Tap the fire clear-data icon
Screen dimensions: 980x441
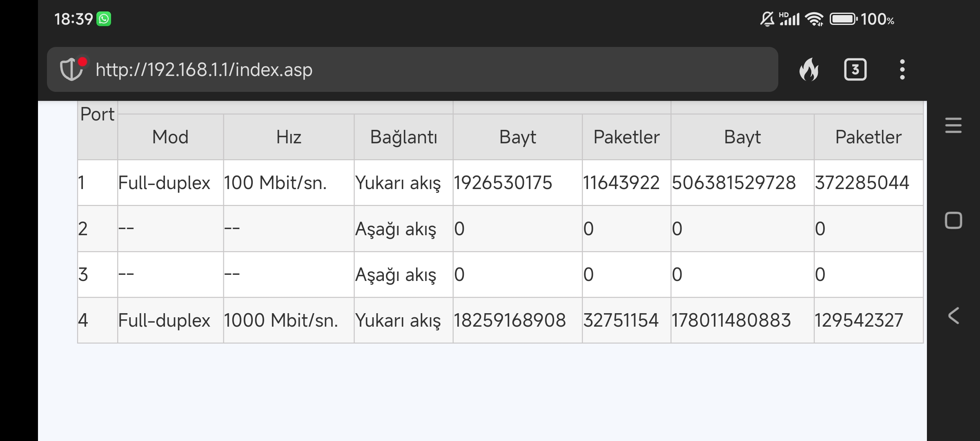809,69
